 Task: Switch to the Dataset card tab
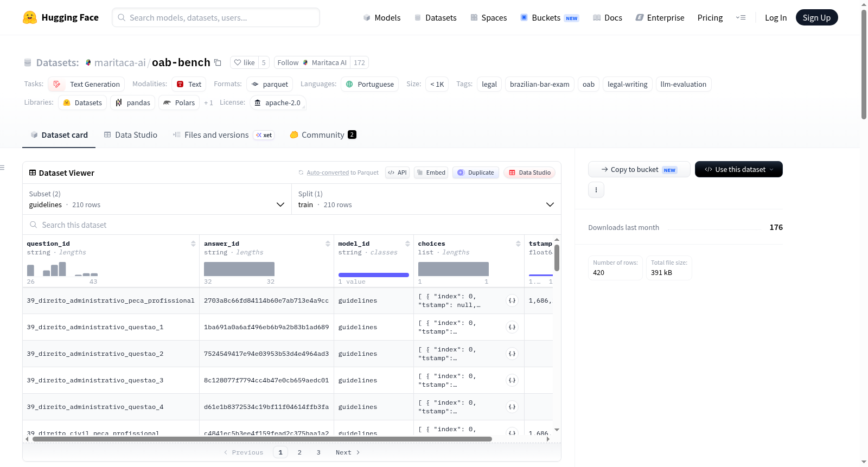click(x=59, y=135)
